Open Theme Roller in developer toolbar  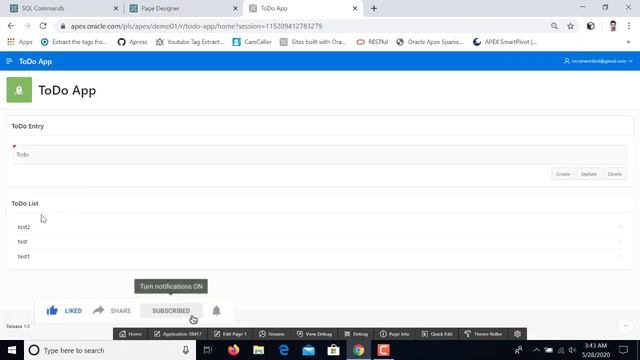483,334
